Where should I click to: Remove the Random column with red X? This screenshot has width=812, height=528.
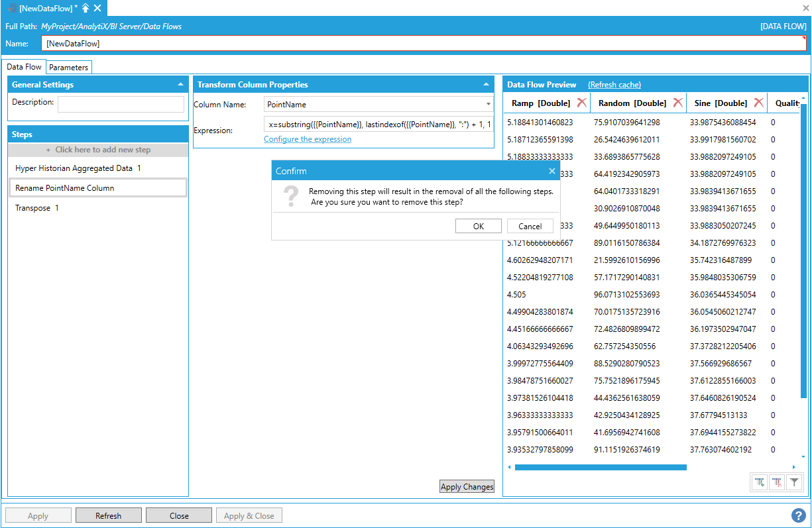click(x=677, y=103)
